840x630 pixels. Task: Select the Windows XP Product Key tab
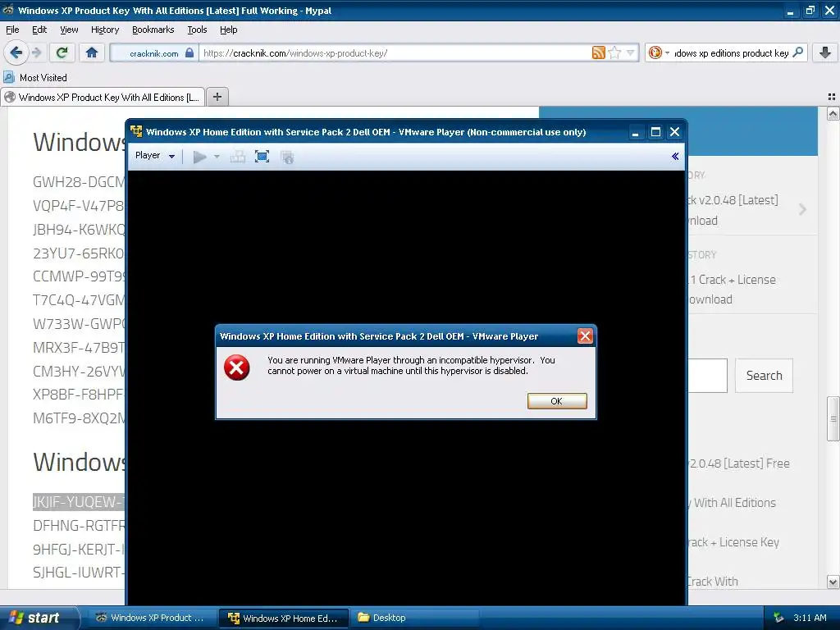pos(103,97)
